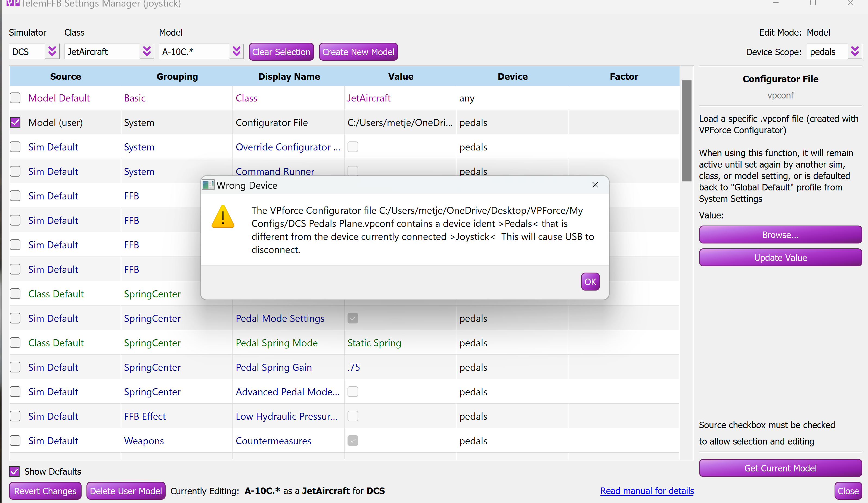The width and height of the screenshot is (868, 503).
Task: Click the warning triangle icon in dialog
Action: (x=223, y=217)
